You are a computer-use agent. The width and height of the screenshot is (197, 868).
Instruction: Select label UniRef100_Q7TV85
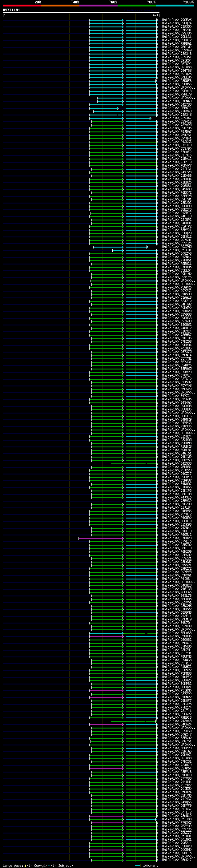pos(177,779)
